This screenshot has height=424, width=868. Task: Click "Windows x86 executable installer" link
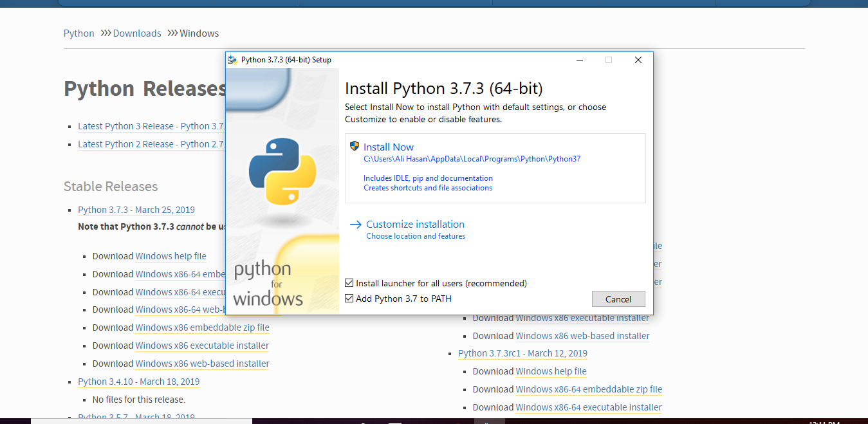coord(202,346)
